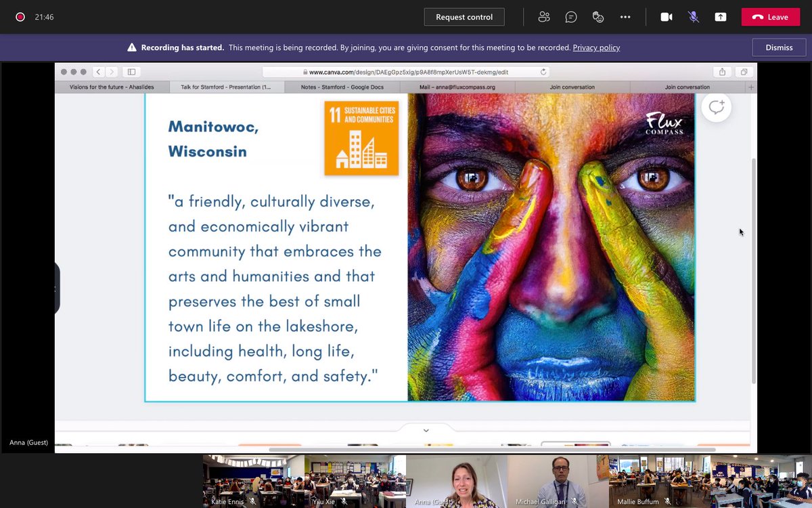Image resolution: width=812 pixels, height=508 pixels.
Task: Switch to Talk for Stamford Presentation tab
Action: [x=227, y=87]
